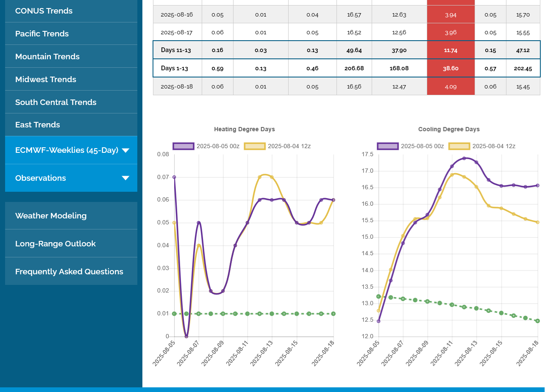Click the red 38.60 cell
The width and height of the screenshot is (545, 392).
pyautogui.click(x=450, y=68)
